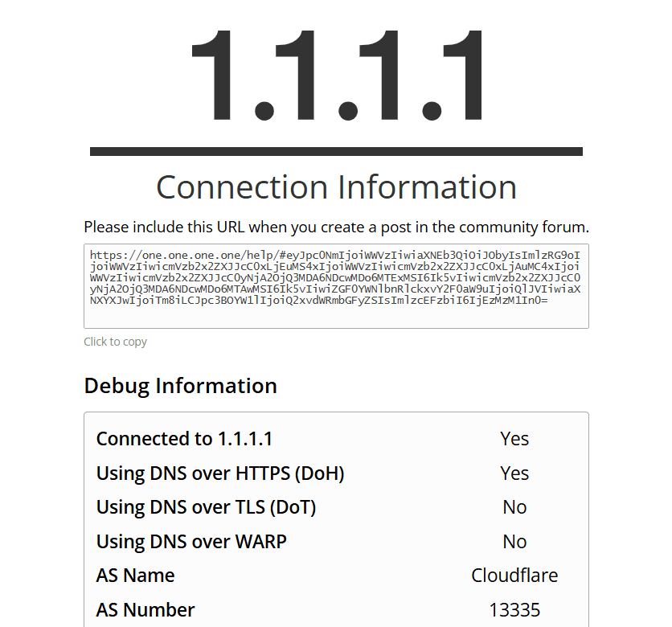Select the 13335 AS Number value
This screenshot has height=627, width=672.
pyautogui.click(x=514, y=609)
